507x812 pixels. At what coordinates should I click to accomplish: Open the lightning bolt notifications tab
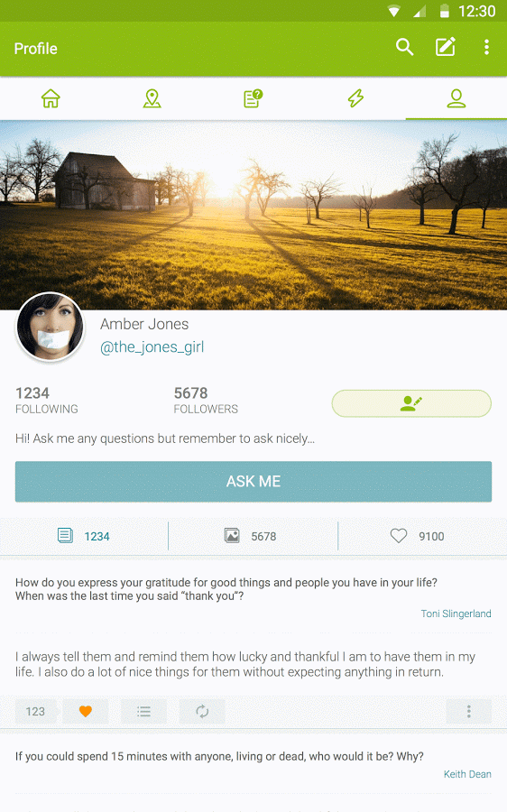(355, 97)
